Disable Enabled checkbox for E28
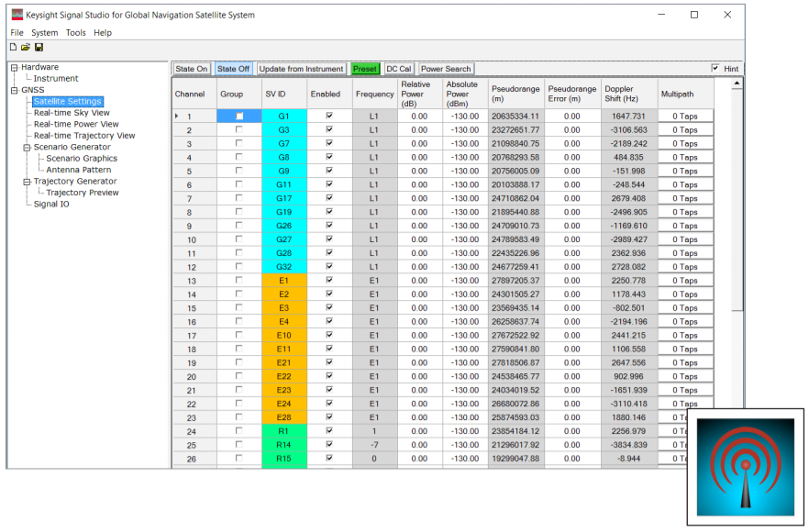The width and height of the screenshot is (809, 532). (x=329, y=417)
